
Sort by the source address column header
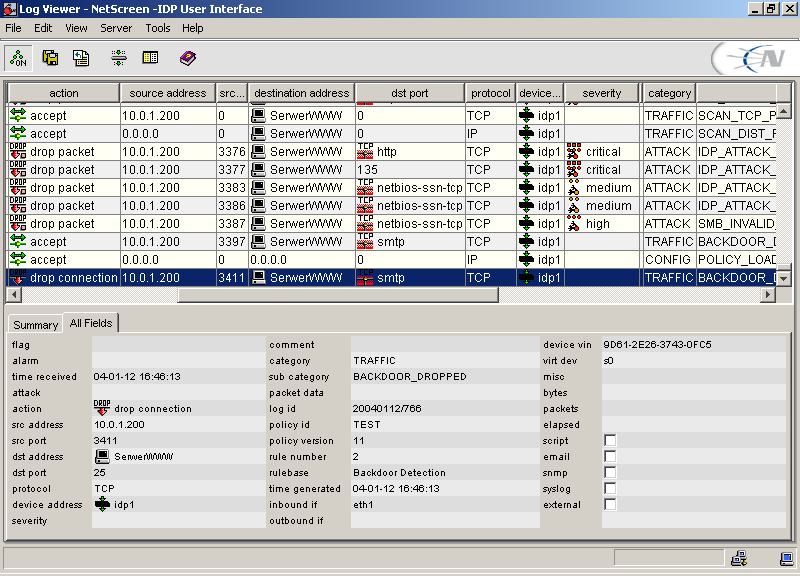tap(168, 93)
